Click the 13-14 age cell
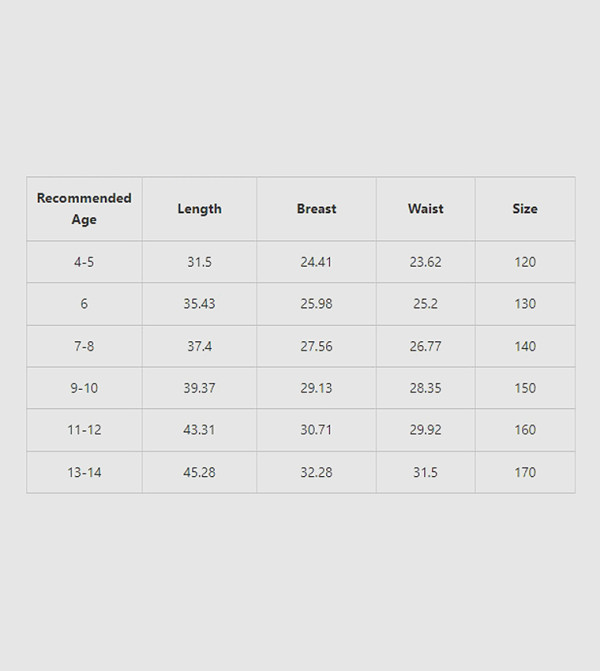600x671 pixels. click(84, 472)
